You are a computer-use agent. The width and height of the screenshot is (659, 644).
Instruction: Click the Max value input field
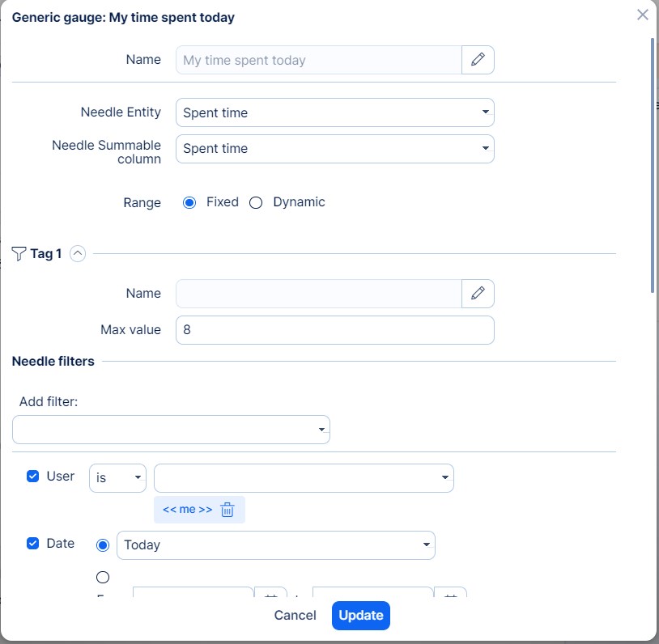click(x=334, y=330)
